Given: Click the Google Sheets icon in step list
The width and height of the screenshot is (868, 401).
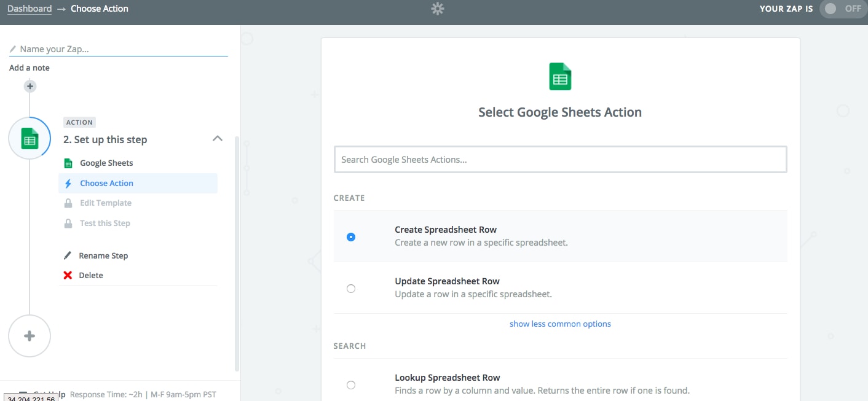Looking at the screenshot, I should coord(68,163).
